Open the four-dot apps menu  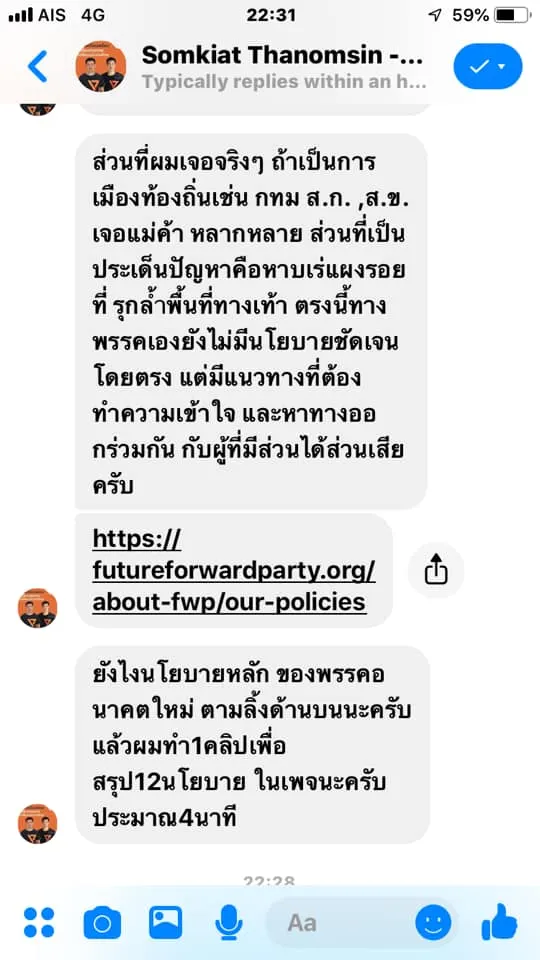click(x=39, y=922)
